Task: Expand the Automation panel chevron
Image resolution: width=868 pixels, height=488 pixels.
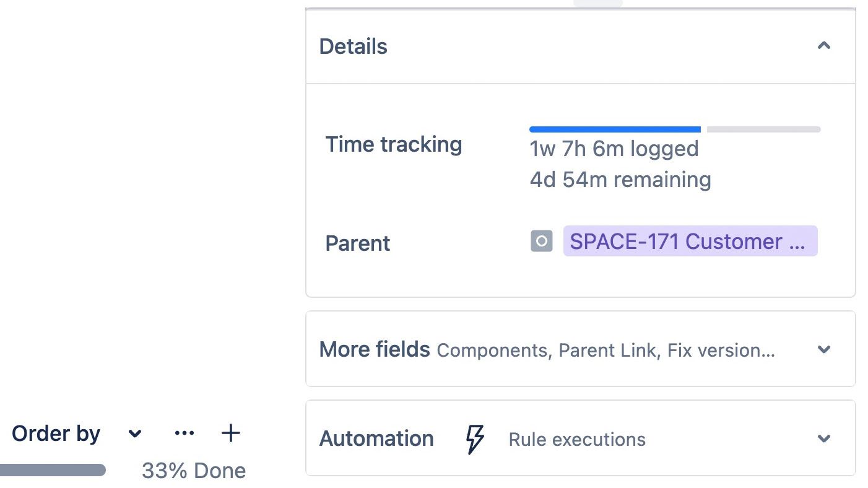Action: (x=823, y=439)
